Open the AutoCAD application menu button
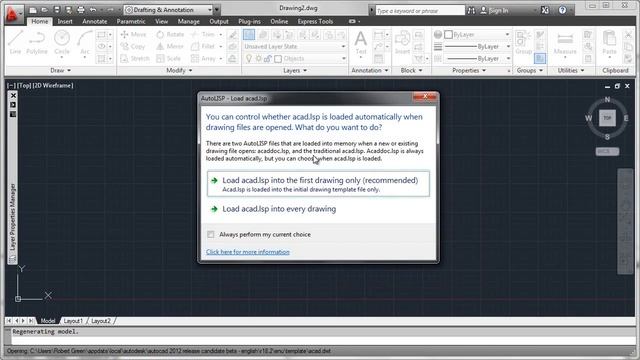 click(13, 14)
